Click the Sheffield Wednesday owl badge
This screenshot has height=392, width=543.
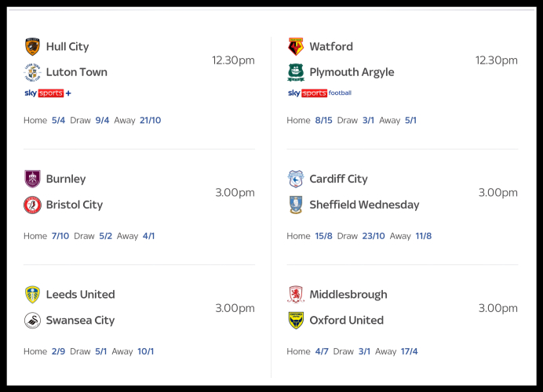[x=296, y=205]
